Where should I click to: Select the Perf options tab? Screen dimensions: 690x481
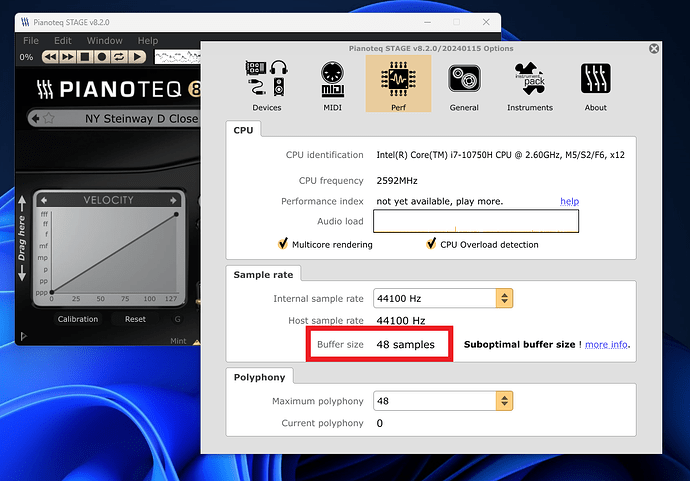tap(398, 84)
